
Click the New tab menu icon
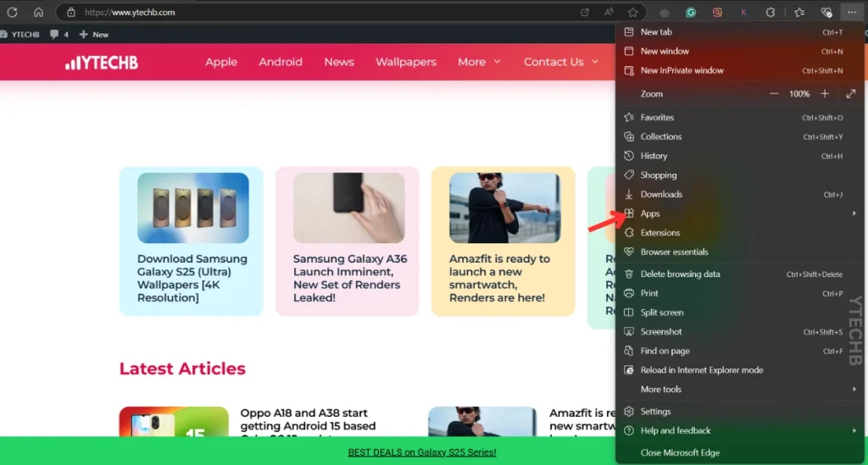click(629, 32)
